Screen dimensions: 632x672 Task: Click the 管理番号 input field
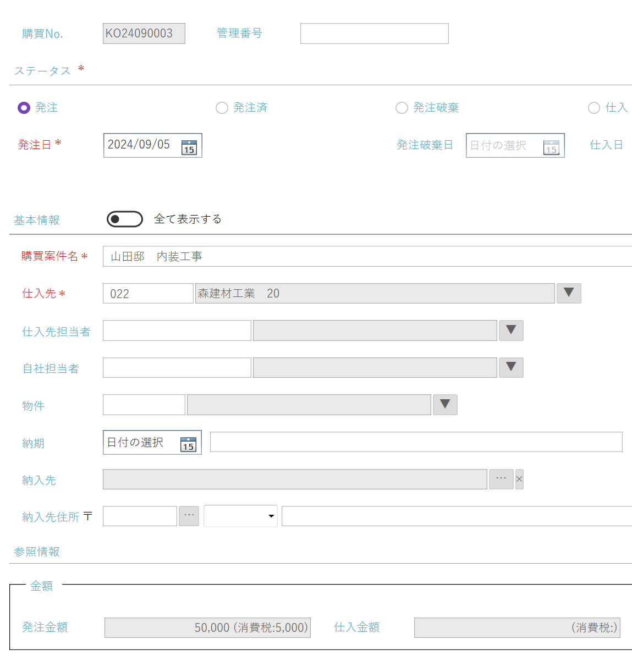click(375, 34)
